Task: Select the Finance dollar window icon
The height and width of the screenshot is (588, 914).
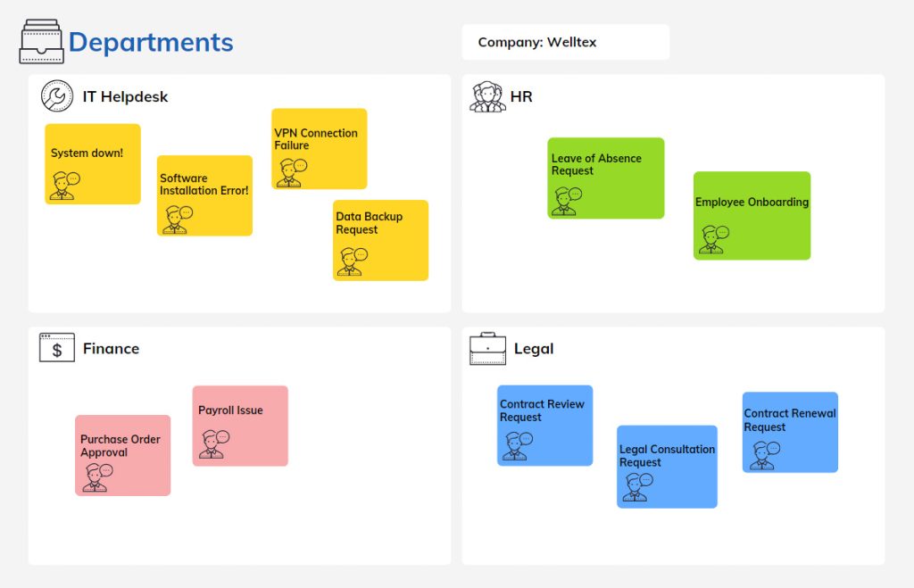Action: click(57, 348)
